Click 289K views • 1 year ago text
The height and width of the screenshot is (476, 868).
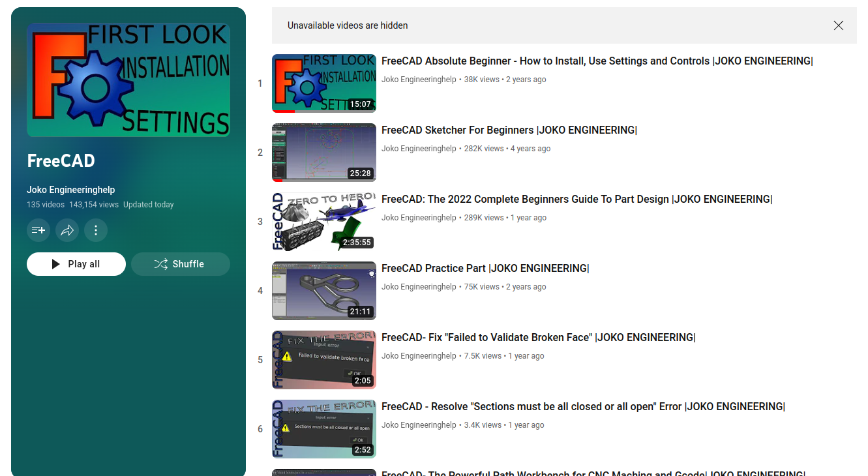[x=505, y=218]
